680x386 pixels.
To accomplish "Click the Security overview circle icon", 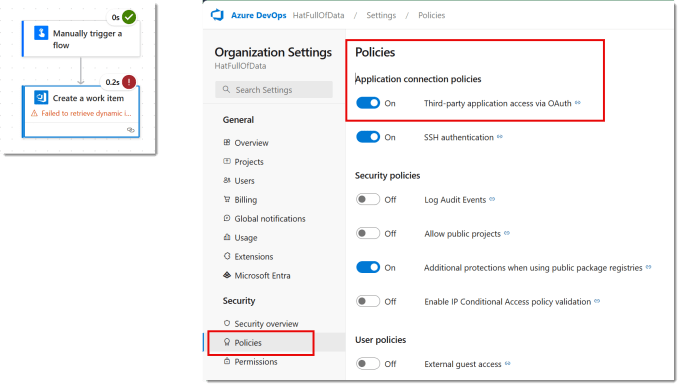I will pos(227,323).
